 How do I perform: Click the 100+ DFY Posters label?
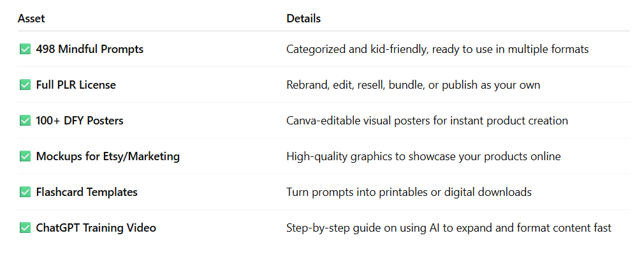click(x=80, y=121)
